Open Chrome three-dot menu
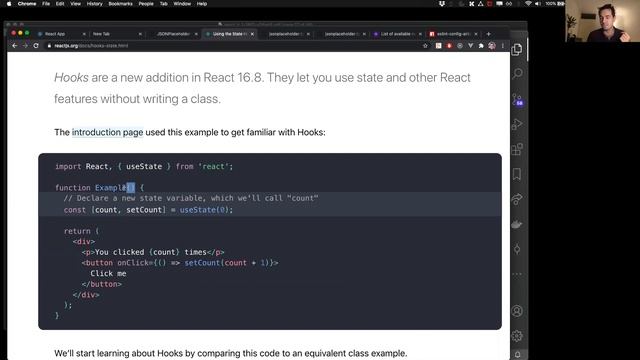 (503, 46)
